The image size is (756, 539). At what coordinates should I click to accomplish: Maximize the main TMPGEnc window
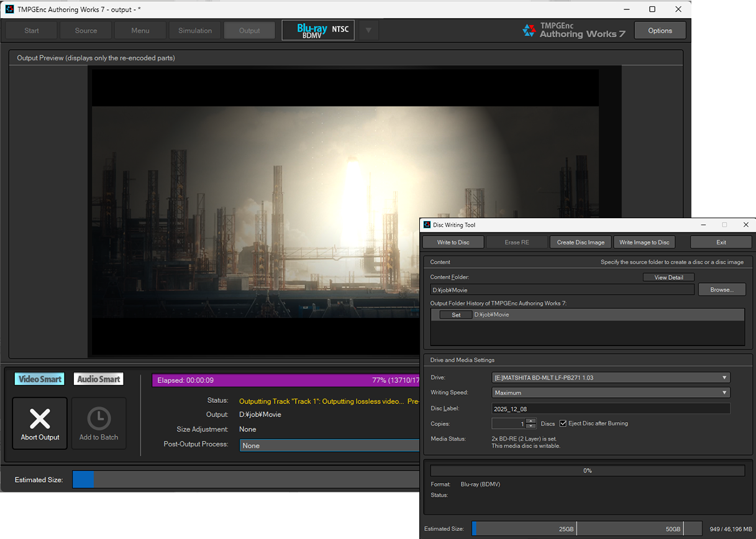coord(652,9)
